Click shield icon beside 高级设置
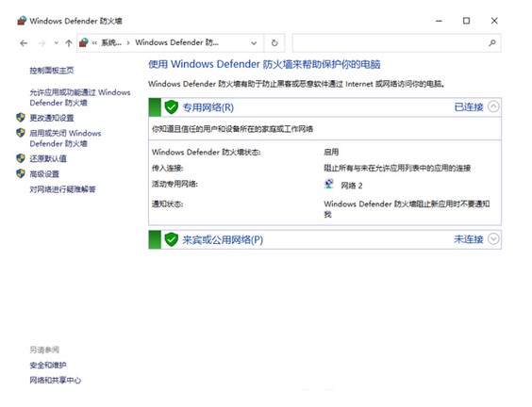This screenshot has width=532, height=407. 21,173
